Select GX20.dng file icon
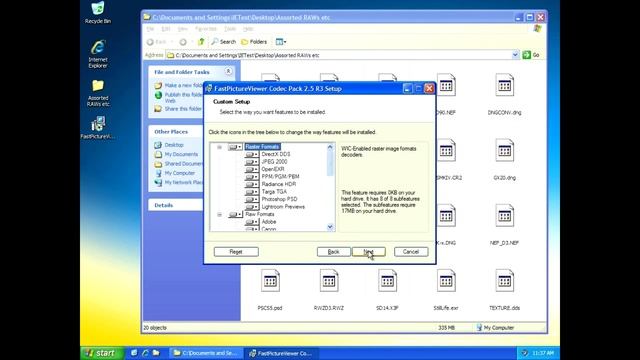640x360 pixels. click(504, 151)
